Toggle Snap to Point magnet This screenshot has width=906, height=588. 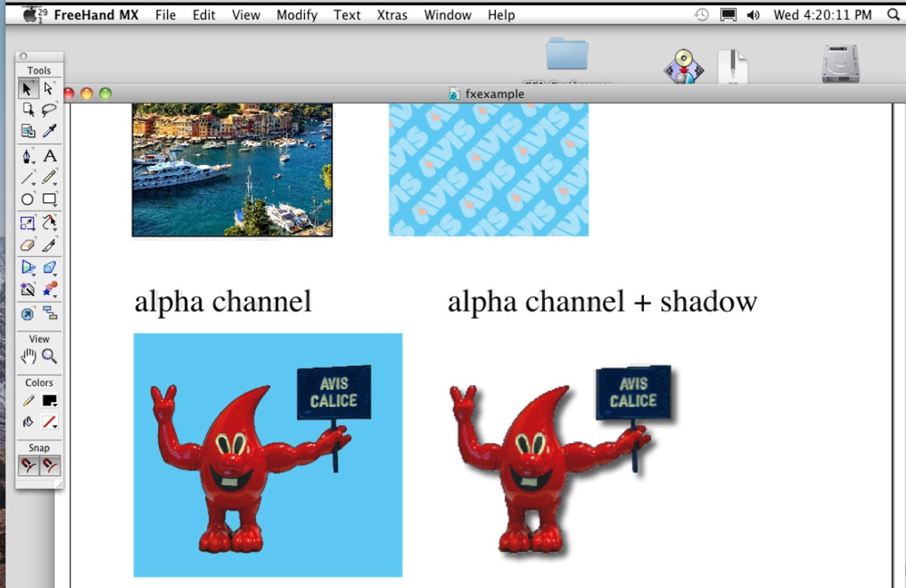28,465
